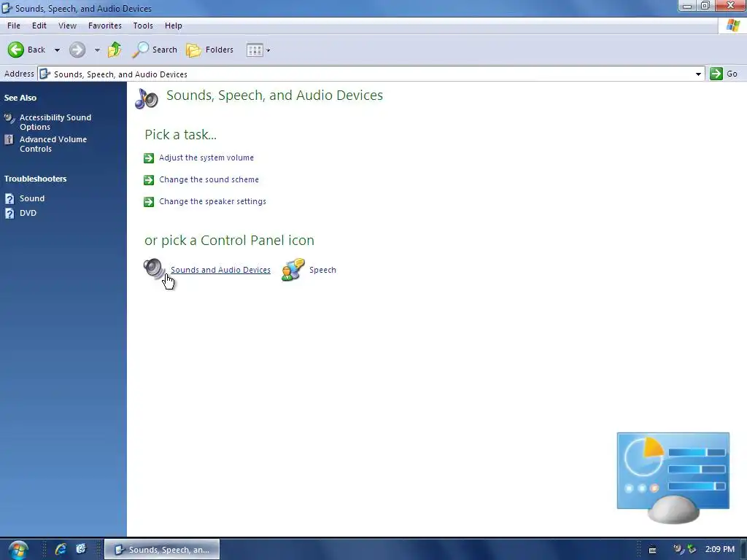Open the Help menu
747x560 pixels.
(x=174, y=26)
